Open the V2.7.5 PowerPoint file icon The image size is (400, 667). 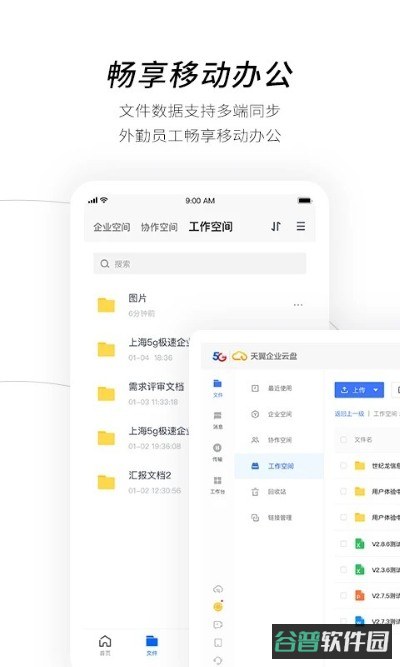pyautogui.click(x=360, y=595)
